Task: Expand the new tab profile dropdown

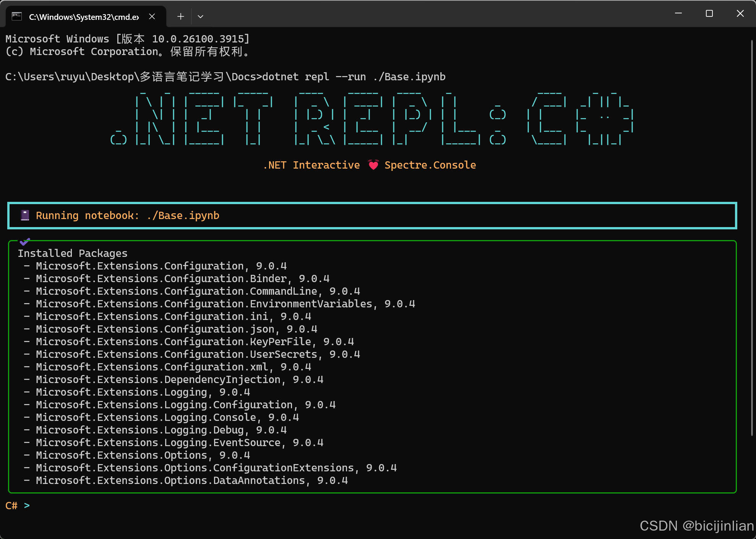Action: coord(200,16)
